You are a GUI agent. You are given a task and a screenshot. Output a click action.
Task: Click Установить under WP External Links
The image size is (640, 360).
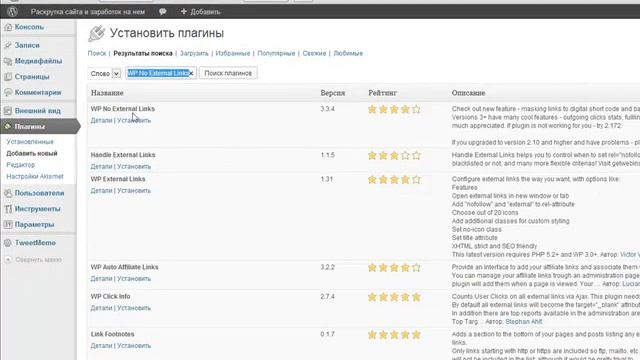pyautogui.click(x=134, y=191)
